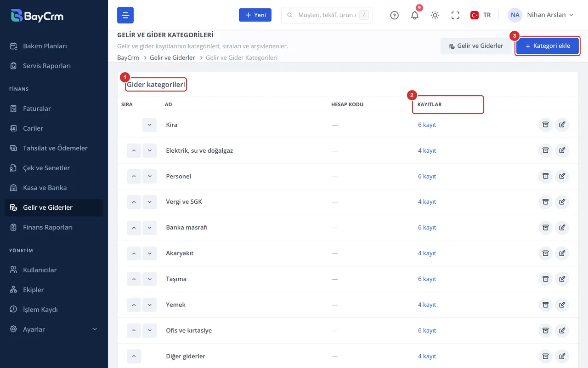Enter fullscreen mode

pos(455,15)
